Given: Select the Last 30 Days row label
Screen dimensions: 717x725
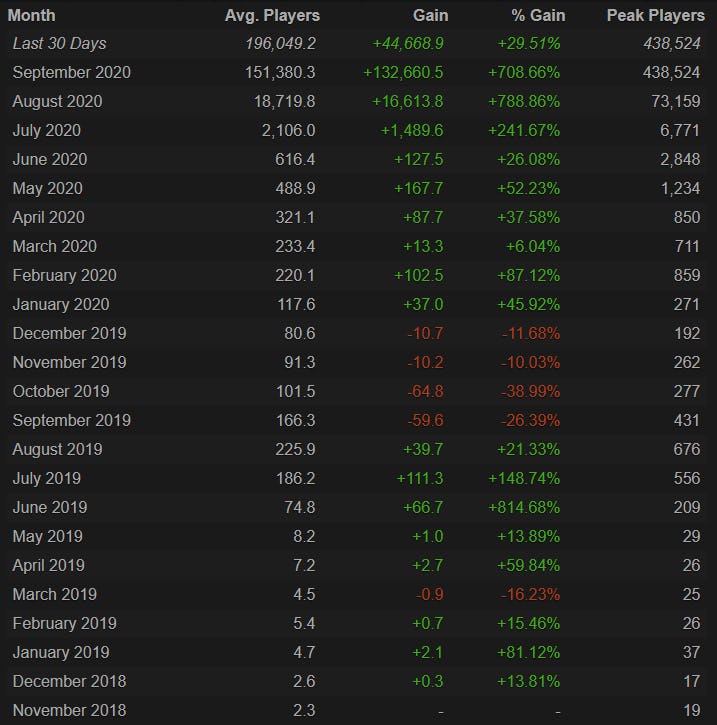Looking at the screenshot, I should [59, 44].
